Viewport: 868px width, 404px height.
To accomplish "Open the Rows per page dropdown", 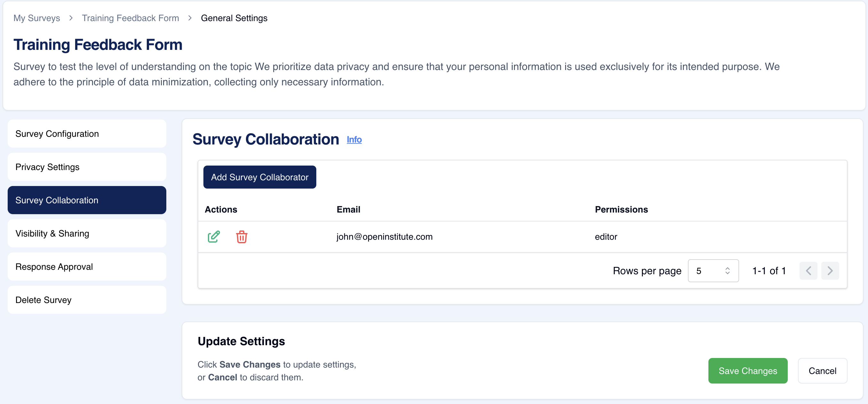I will point(713,271).
